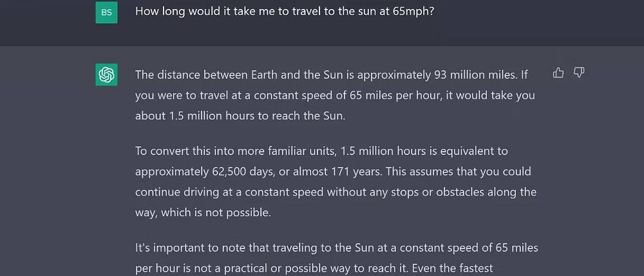
Task: Click 'It's important to note' paragraph start
Action: point(190,248)
